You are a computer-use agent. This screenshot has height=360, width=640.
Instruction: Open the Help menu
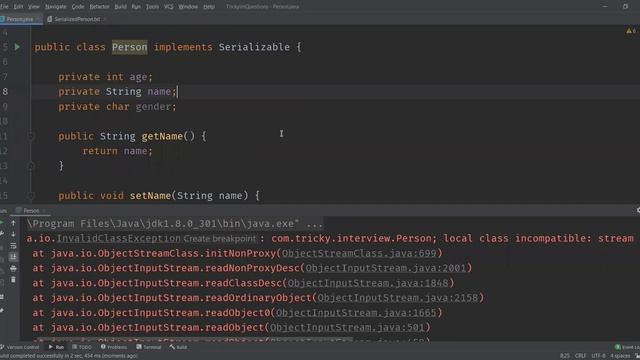tap(209, 7)
